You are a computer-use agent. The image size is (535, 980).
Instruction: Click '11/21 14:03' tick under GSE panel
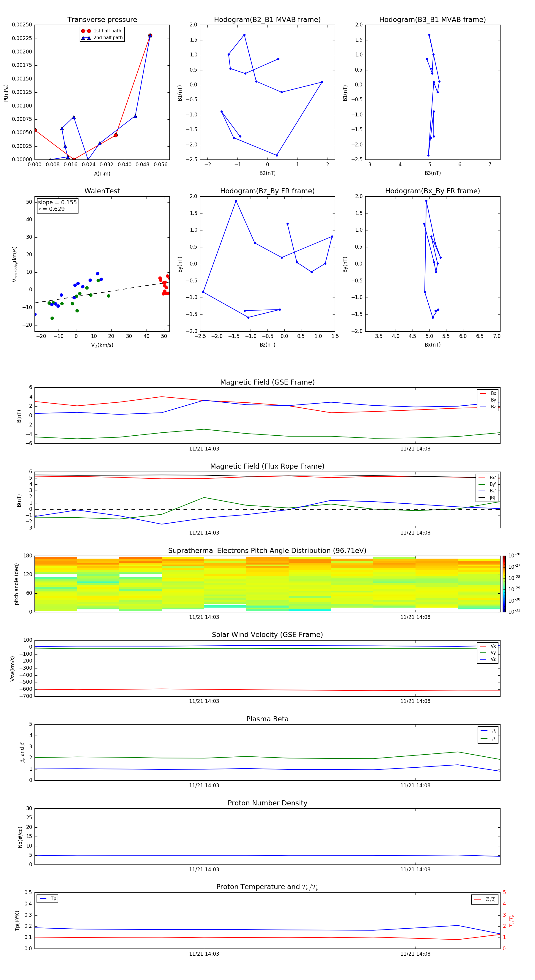[x=204, y=449]
